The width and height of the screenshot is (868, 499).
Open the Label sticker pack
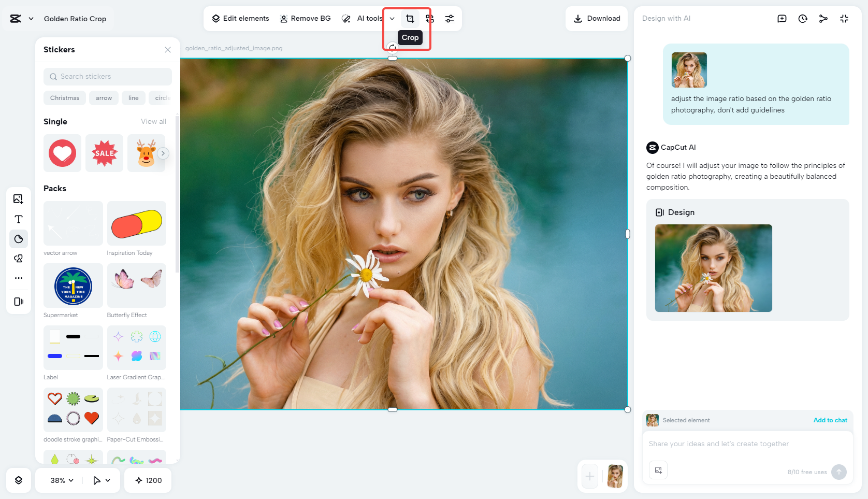[73, 348]
